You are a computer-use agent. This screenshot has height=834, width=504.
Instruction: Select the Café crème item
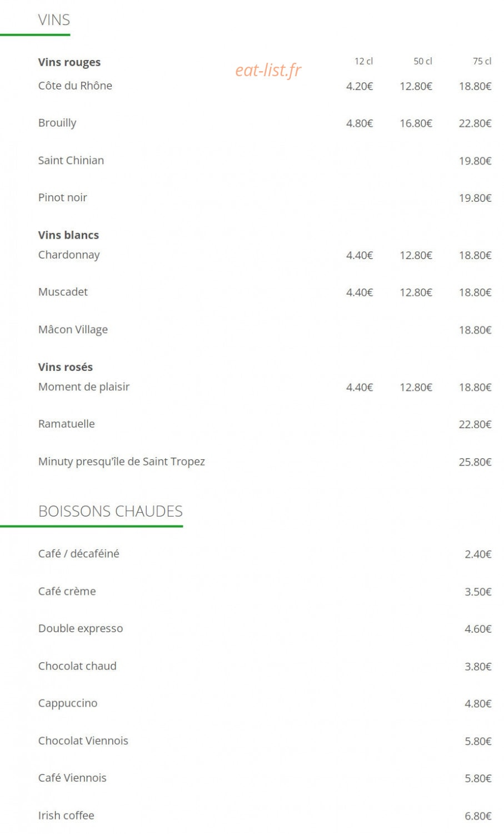[67, 592]
